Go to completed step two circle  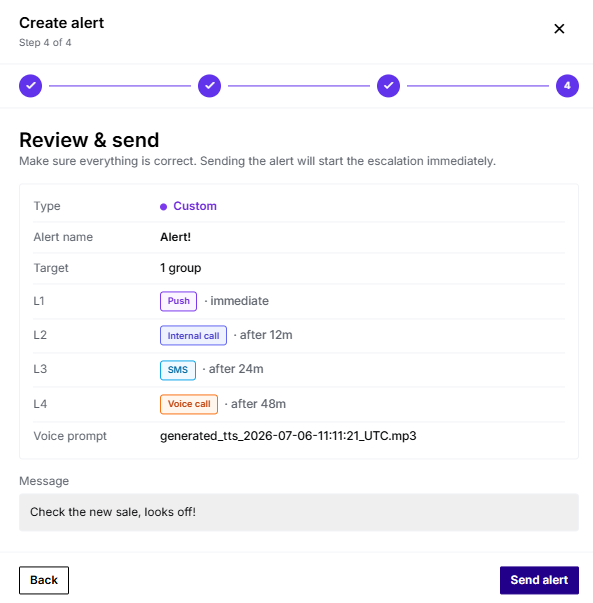[209, 86]
